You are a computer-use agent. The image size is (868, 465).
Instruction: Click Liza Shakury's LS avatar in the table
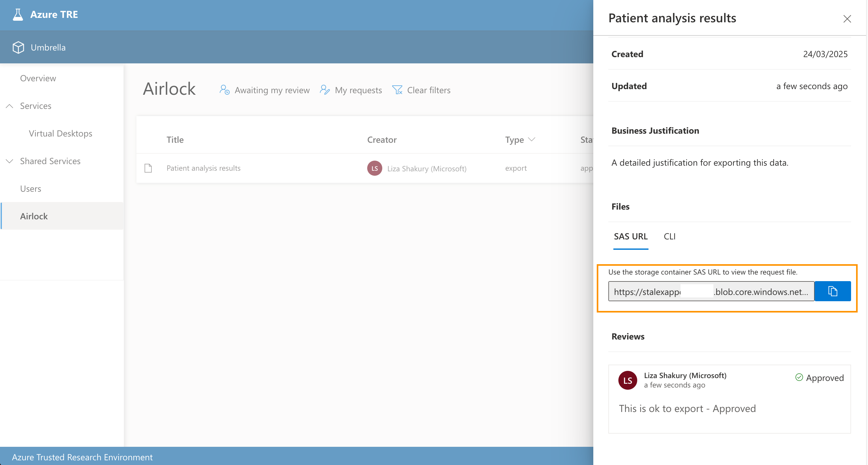374,168
